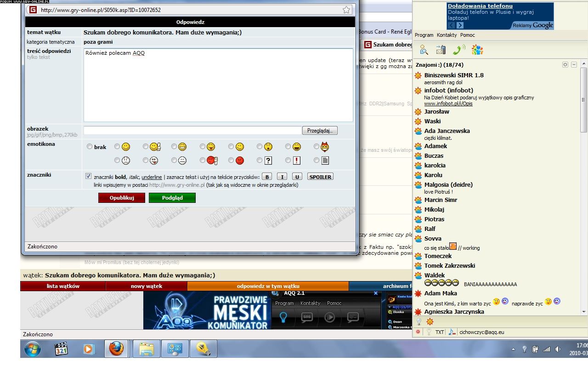Click the find contact icon in AQQ toolbar
Screen dimensions: 588x368
tap(424, 50)
